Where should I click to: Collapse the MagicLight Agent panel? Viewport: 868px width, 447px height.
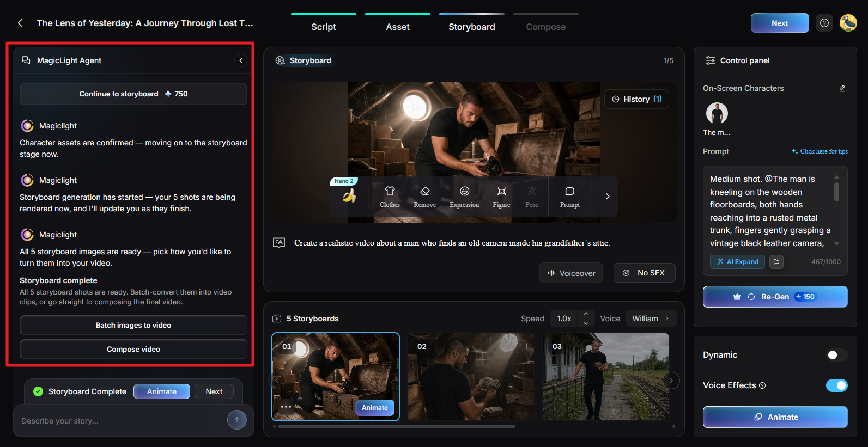coord(241,60)
